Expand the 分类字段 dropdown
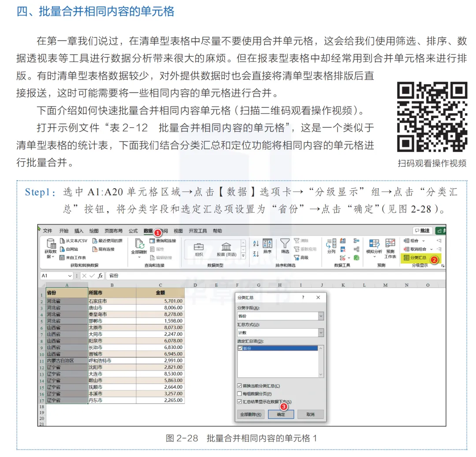 (321, 316)
